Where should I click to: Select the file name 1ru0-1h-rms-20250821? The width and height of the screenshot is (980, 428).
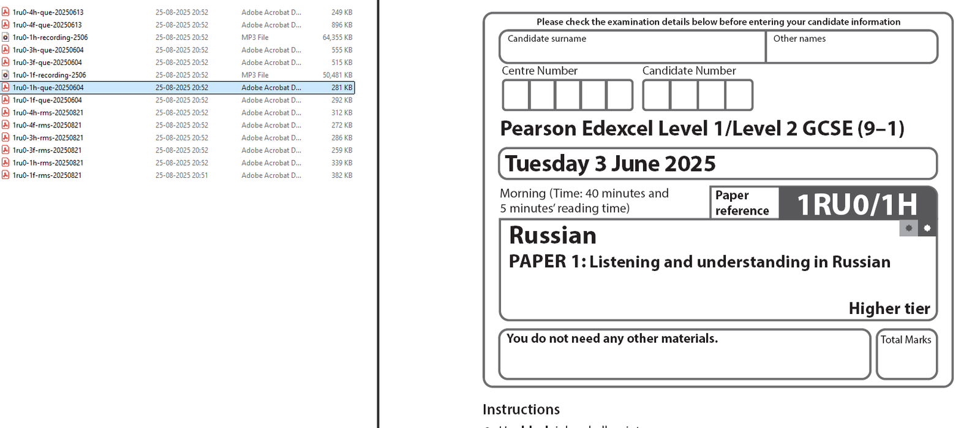click(x=48, y=163)
